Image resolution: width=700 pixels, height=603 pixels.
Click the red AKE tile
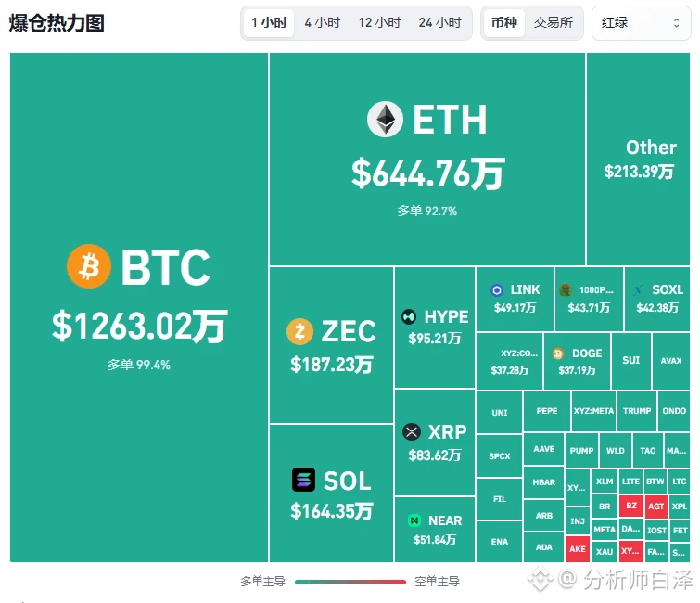(x=577, y=548)
